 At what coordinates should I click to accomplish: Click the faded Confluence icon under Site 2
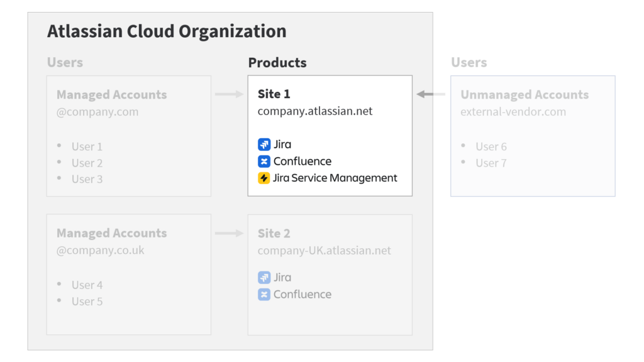(x=264, y=294)
